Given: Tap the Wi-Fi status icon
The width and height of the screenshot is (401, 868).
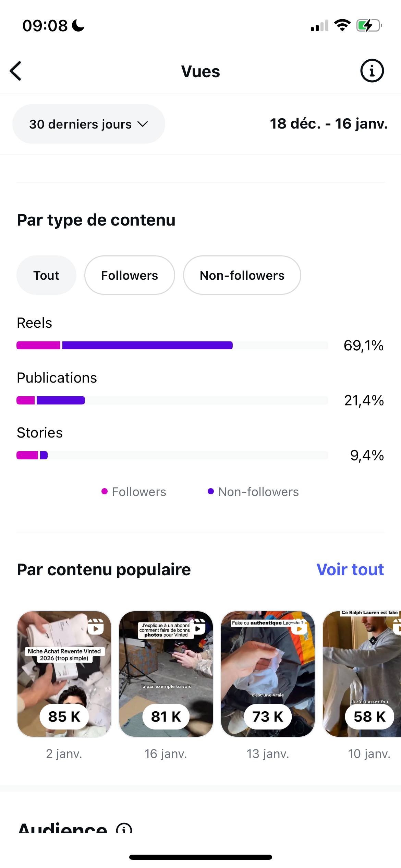Looking at the screenshot, I should click(x=342, y=25).
